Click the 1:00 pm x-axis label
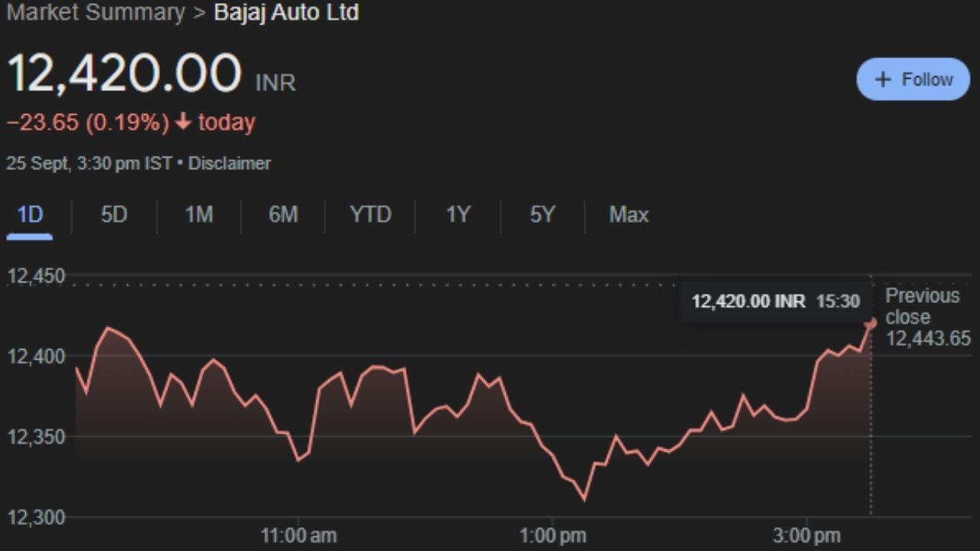This screenshot has width=980, height=551. pyautogui.click(x=553, y=536)
